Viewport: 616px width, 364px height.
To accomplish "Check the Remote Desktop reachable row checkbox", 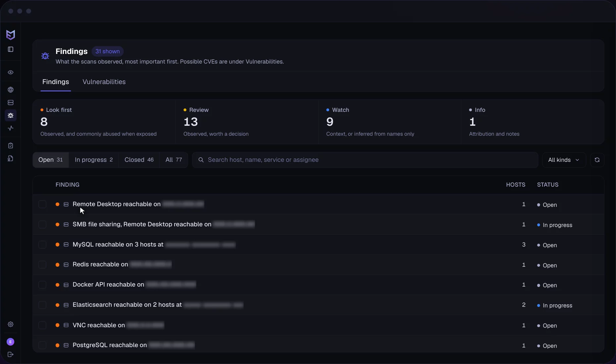I will click(x=42, y=205).
